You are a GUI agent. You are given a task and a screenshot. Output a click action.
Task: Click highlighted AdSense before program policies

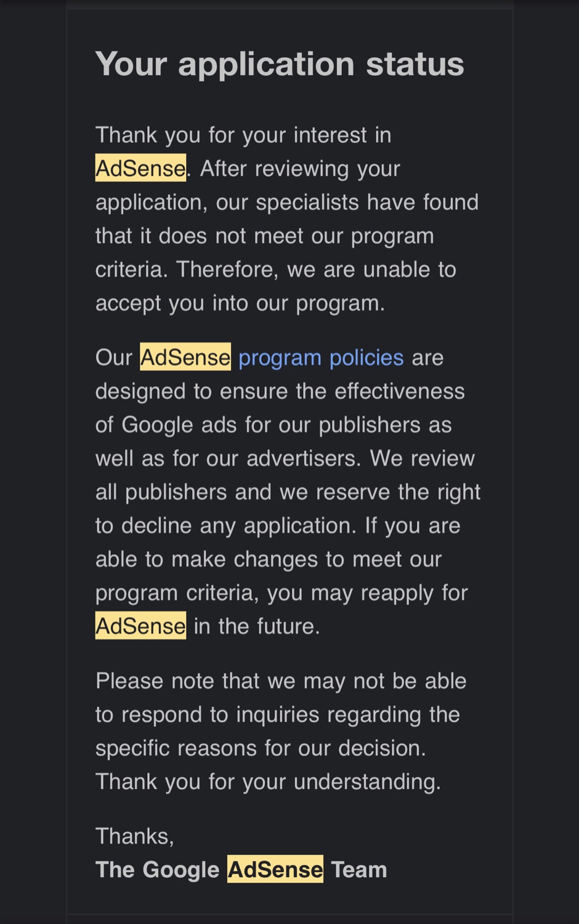coord(185,357)
